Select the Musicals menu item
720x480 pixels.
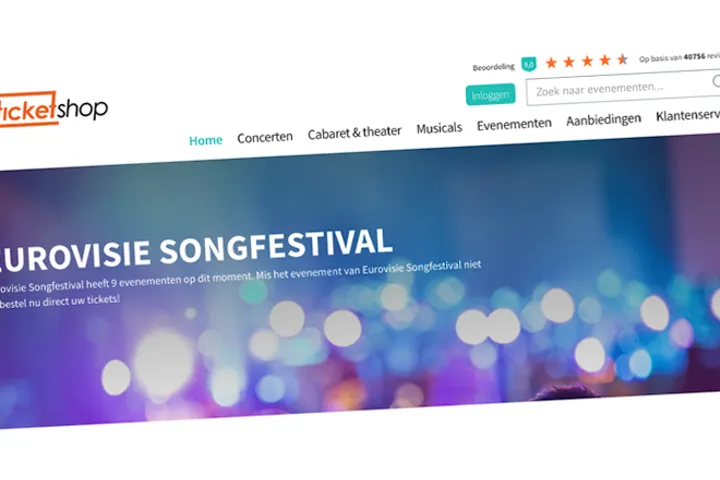[439, 128]
